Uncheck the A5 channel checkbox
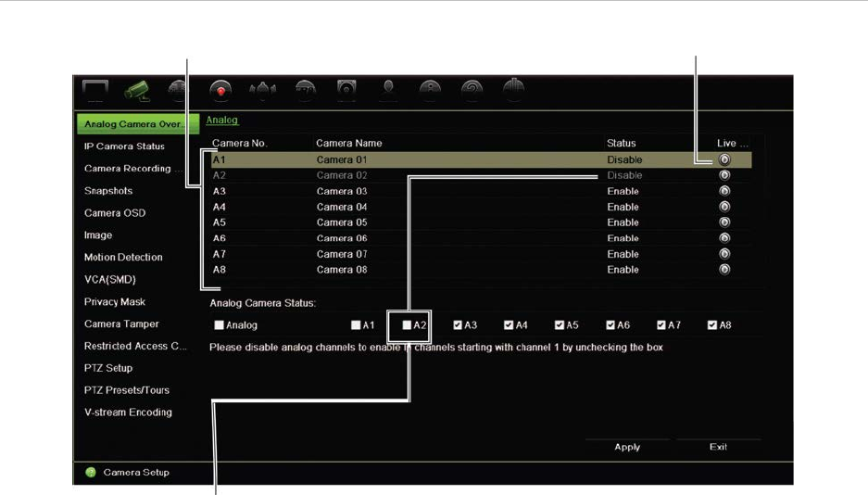 pos(560,325)
